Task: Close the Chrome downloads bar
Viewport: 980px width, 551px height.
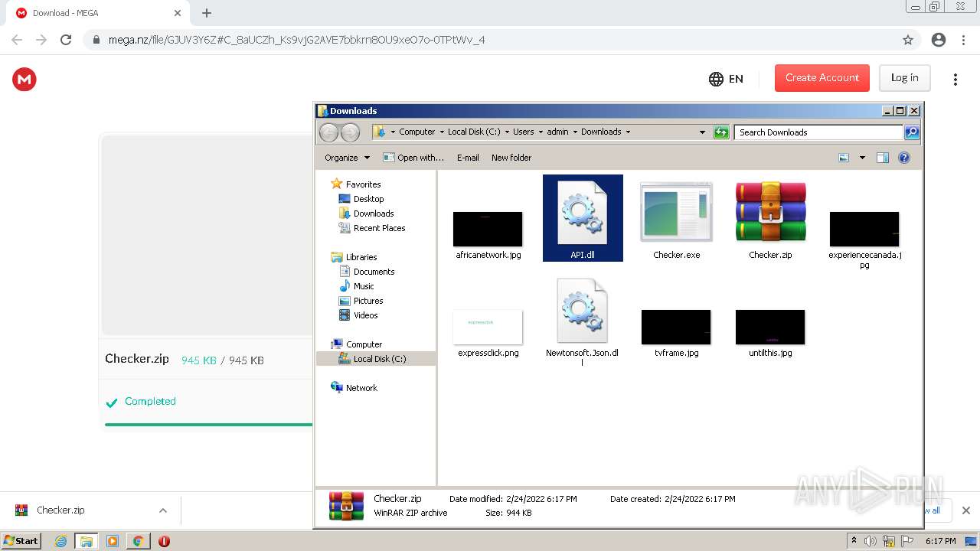Action: point(965,510)
